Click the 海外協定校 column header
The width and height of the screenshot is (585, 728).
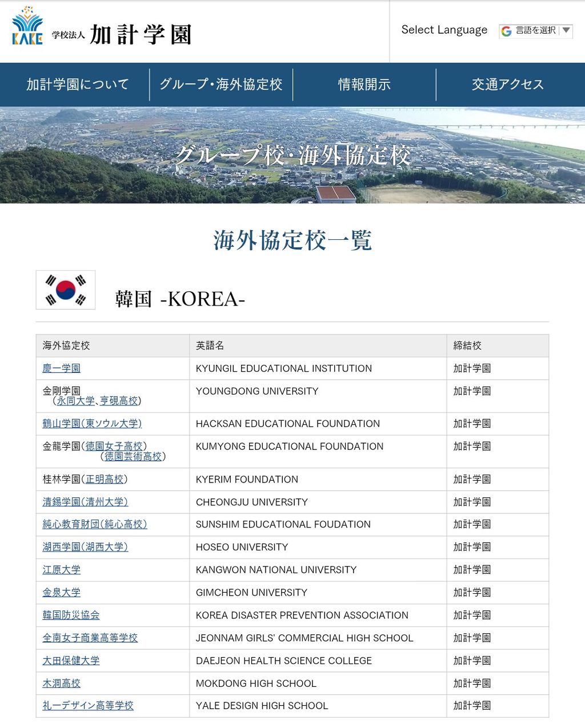pyautogui.click(x=113, y=345)
